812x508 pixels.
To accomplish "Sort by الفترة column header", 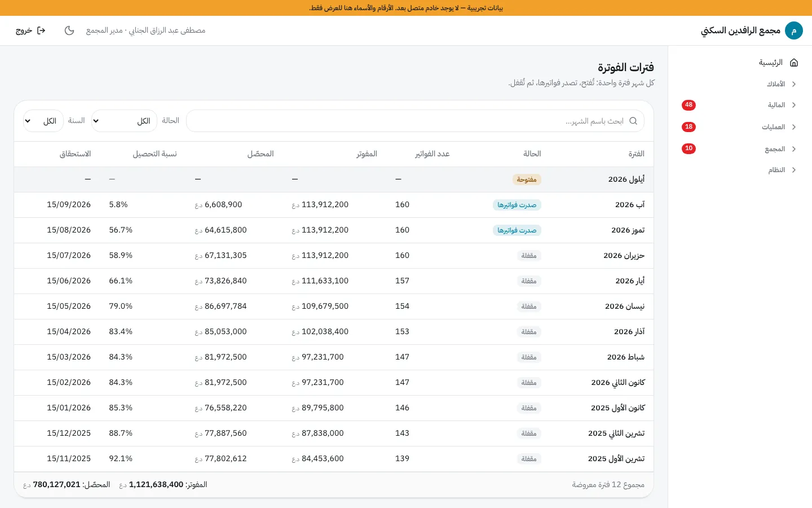I will point(636,154).
